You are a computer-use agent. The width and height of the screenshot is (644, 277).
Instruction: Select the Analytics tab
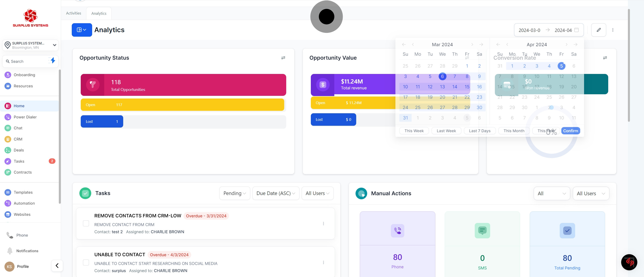pos(99,13)
